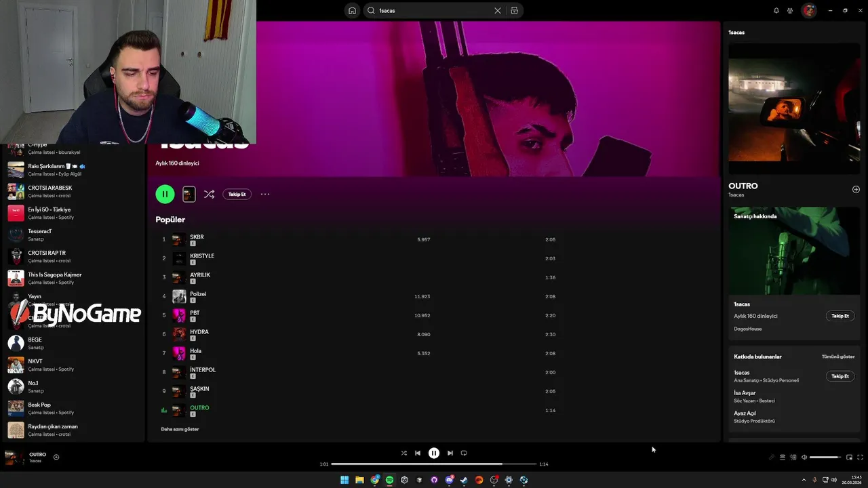The image size is (868, 488).
Task: Open the CROTSI ARABESK playlist
Action: [73, 191]
